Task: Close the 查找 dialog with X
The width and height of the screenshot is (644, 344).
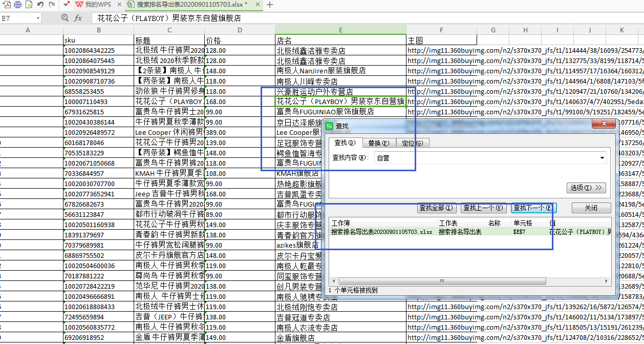Action: (603, 125)
